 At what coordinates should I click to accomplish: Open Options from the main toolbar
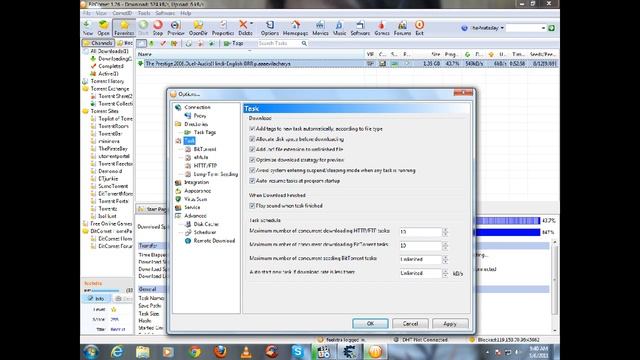click(269, 28)
